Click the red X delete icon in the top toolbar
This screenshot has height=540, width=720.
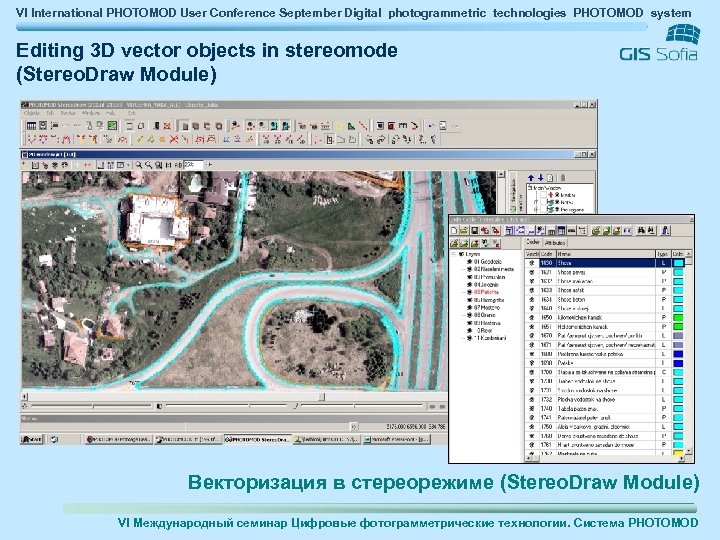point(167,125)
